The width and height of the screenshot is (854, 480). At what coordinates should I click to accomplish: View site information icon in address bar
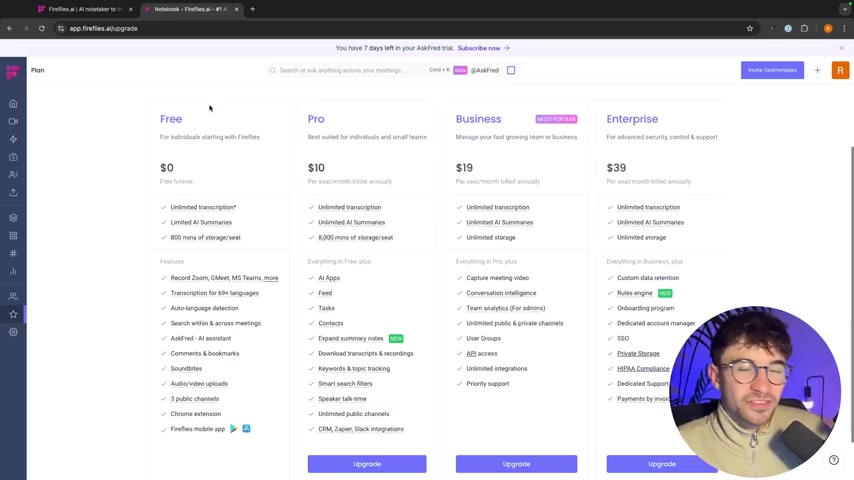[x=61, y=28]
